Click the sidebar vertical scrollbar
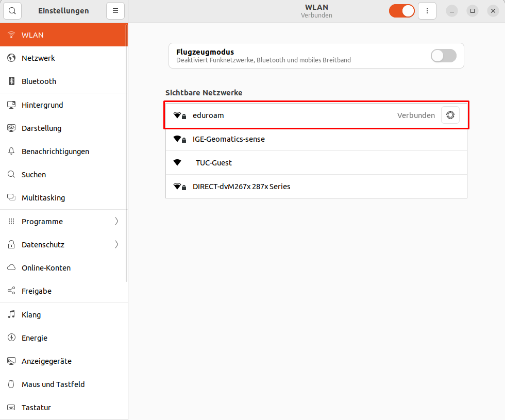 tap(127, 153)
